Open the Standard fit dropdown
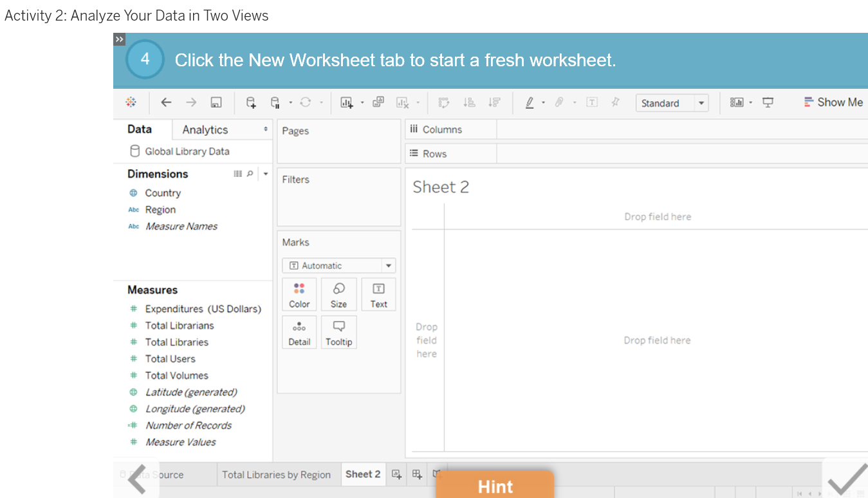The image size is (868, 498). coord(702,102)
